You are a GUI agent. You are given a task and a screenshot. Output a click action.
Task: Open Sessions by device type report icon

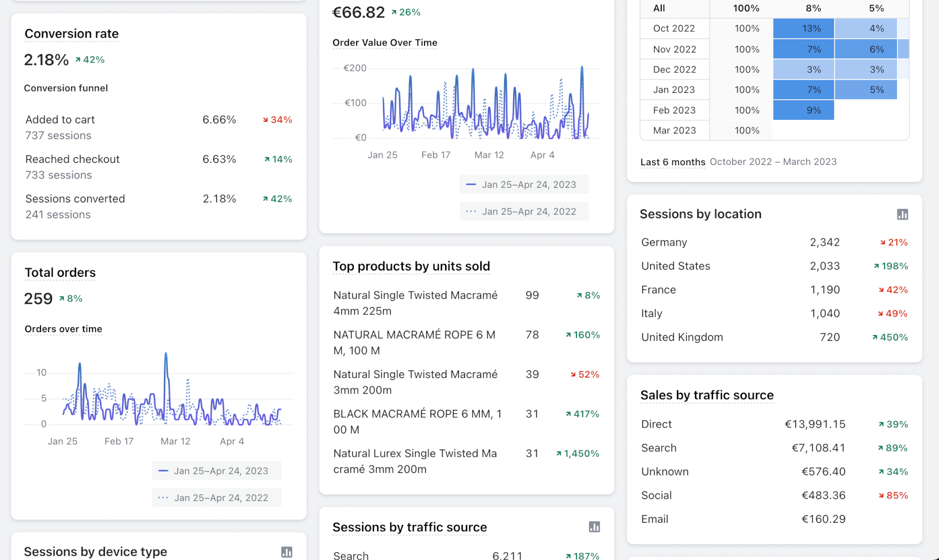tap(287, 552)
